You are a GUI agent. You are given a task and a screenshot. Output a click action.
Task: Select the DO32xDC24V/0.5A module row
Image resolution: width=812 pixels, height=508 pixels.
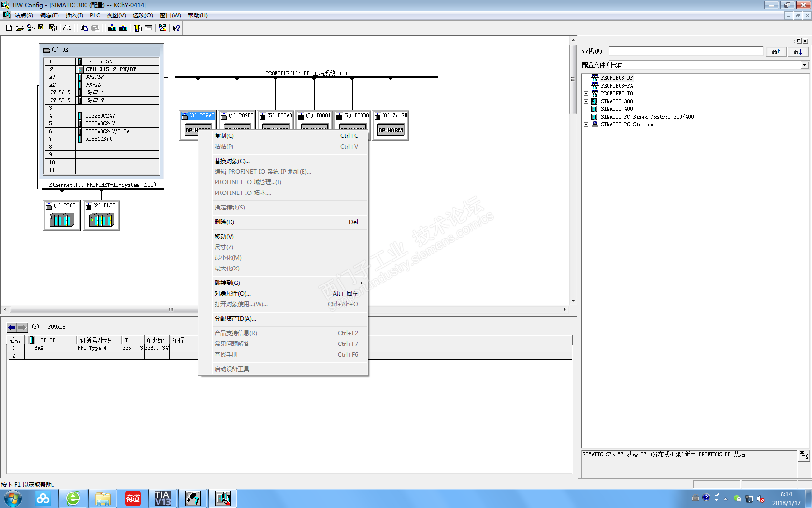(x=102, y=131)
